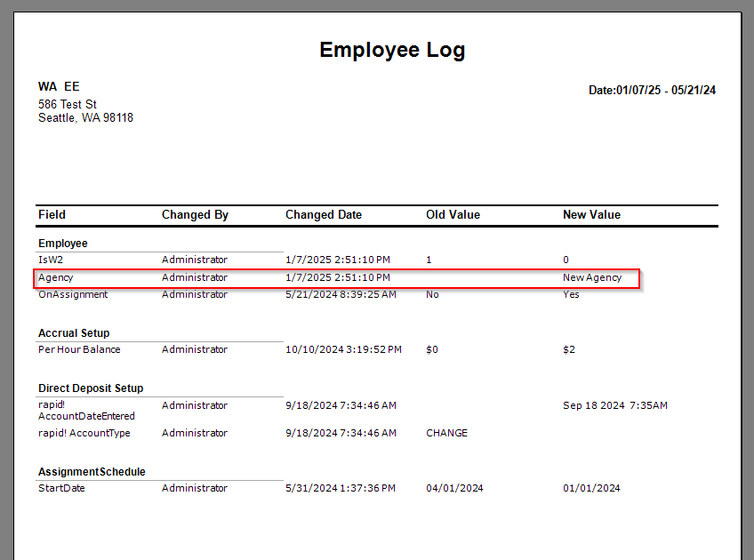Click IsW2 old value 1
This screenshot has width=754, height=560.
click(429, 260)
